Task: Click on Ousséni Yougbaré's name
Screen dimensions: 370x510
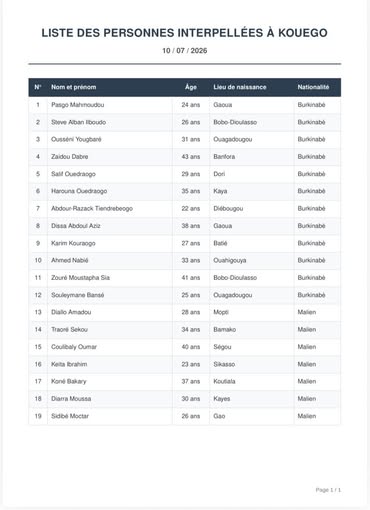Action: tap(76, 139)
